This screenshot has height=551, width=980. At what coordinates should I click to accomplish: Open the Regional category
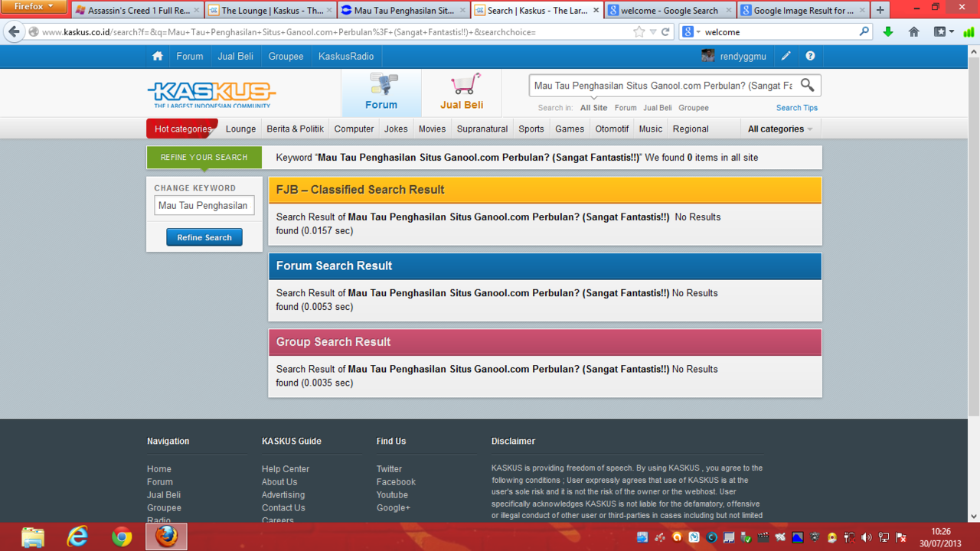coord(691,129)
